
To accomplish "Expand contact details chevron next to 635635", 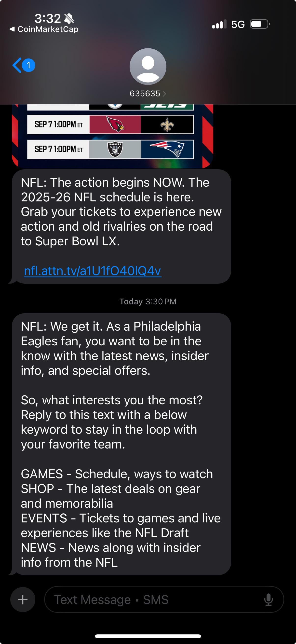I will (164, 94).
